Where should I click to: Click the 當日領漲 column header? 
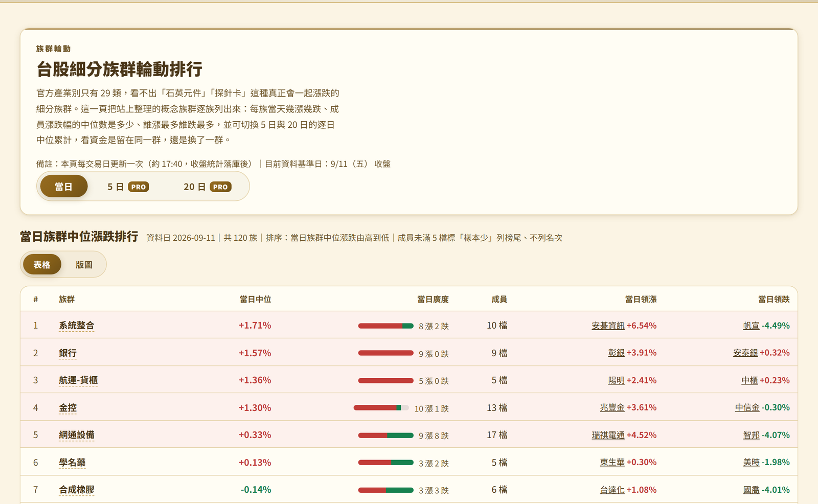(x=641, y=299)
